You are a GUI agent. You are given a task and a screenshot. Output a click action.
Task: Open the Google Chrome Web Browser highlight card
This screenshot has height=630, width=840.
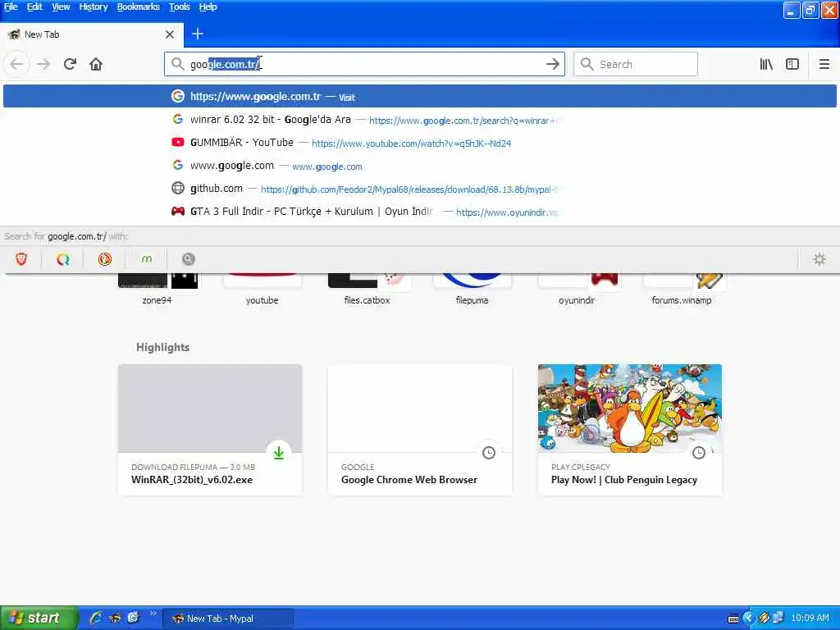coord(420,430)
